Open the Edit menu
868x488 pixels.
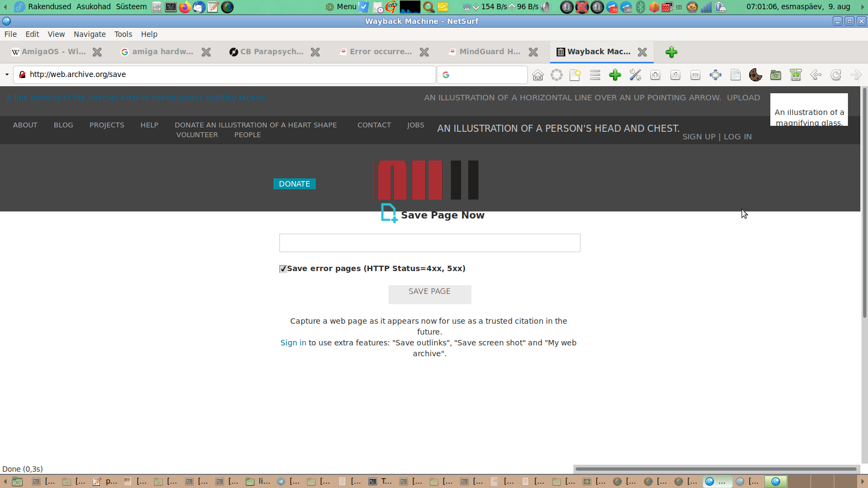[32, 34]
